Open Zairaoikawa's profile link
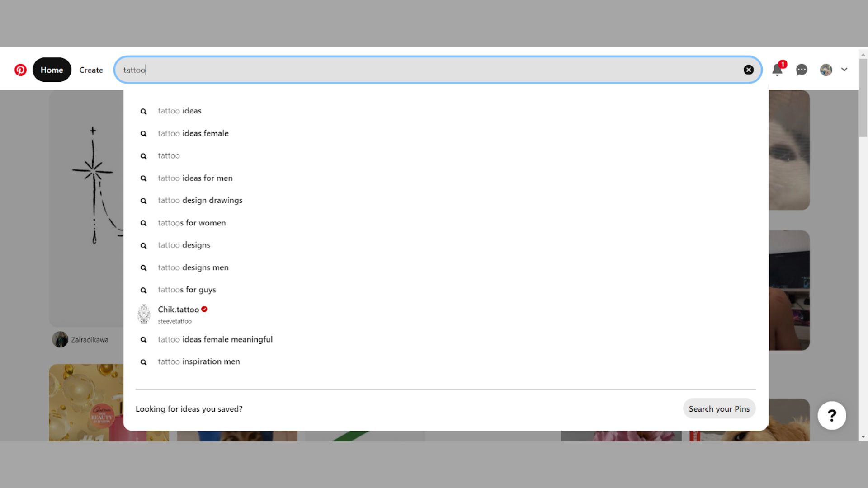Screen dimensions: 868x488 [90, 339]
